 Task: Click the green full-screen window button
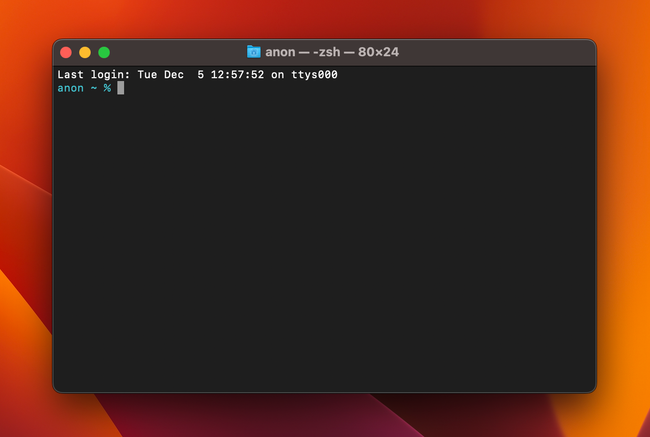pos(104,52)
